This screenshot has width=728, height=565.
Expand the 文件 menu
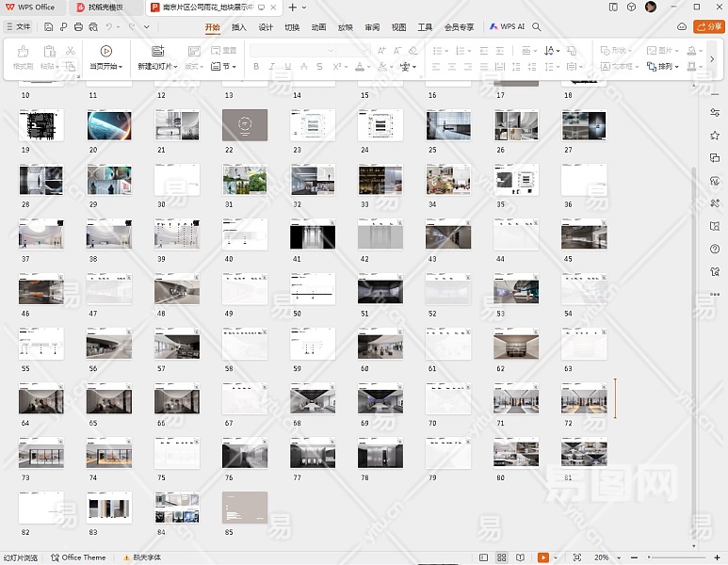pos(17,27)
